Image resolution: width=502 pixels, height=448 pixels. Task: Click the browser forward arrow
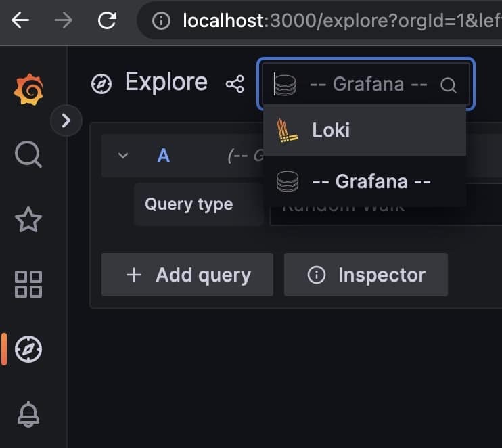[64, 20]
